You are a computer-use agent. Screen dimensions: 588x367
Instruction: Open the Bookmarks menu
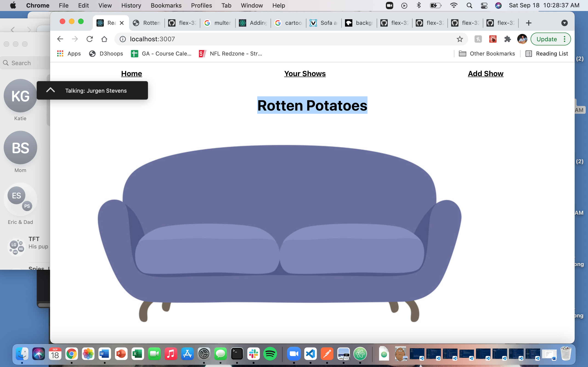pyautogui.click(x=166, y=5)
